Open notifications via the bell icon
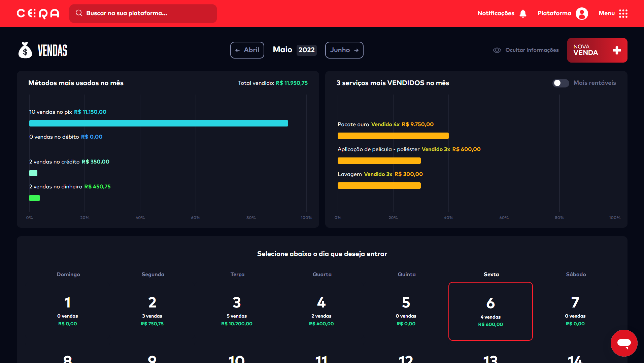The height and width of the screenshot is (363, 644). point(522,13)
